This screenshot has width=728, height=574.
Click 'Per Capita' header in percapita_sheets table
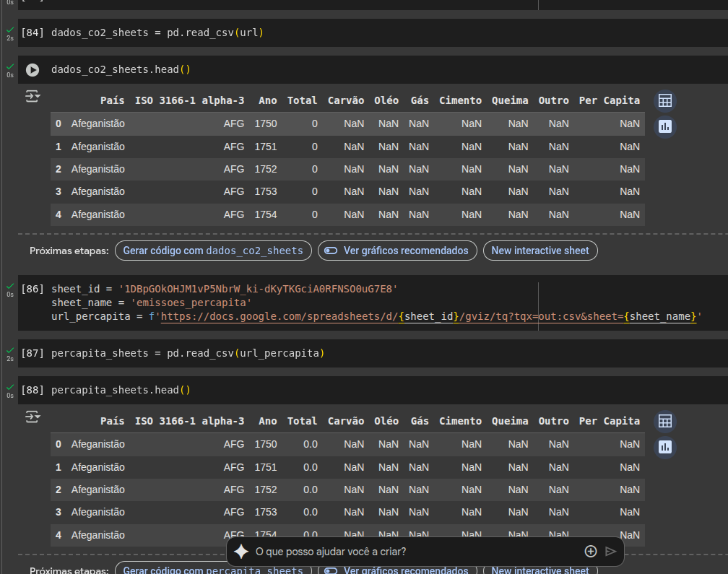(609, 421)
